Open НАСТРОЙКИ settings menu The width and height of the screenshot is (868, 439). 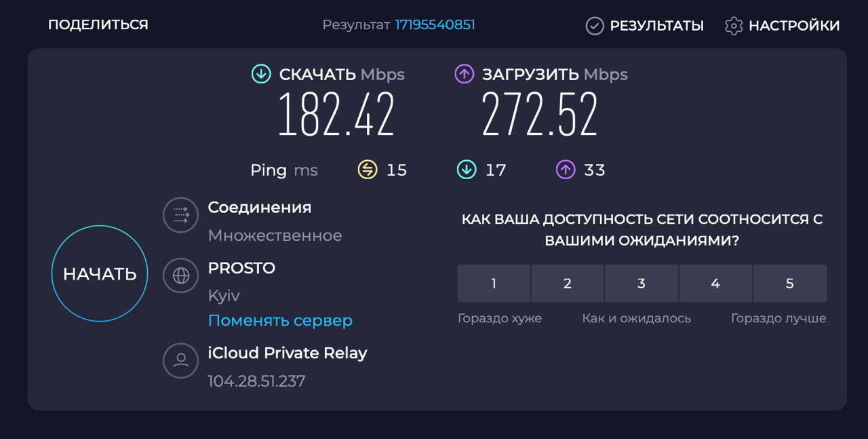782,26
